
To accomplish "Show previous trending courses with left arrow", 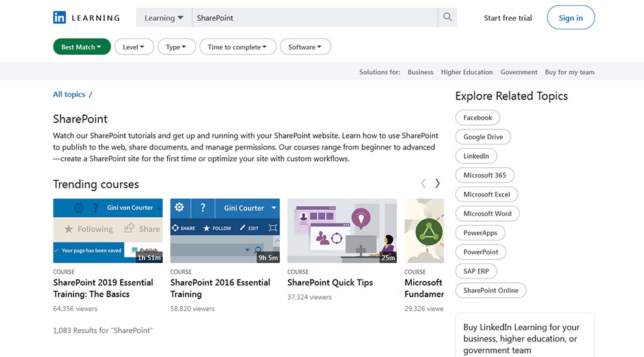I will point(423,183).
